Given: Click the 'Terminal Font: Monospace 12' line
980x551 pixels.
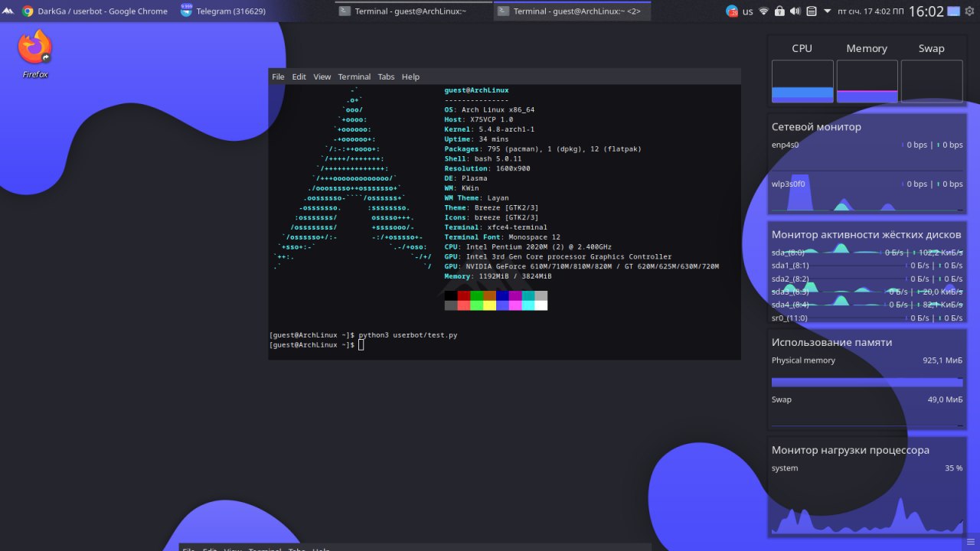Looking at the screenshot, I should coord(502,237).
